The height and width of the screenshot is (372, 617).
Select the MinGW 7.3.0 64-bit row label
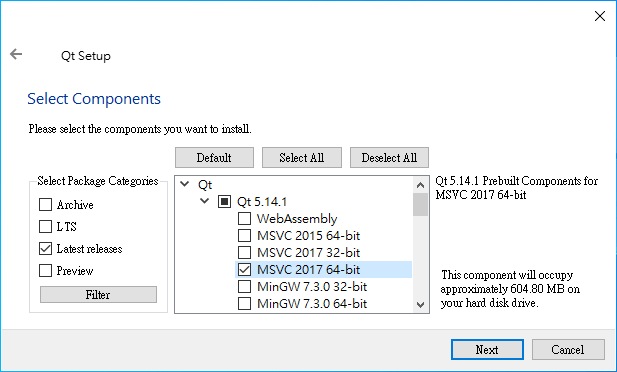pos(312,304)
